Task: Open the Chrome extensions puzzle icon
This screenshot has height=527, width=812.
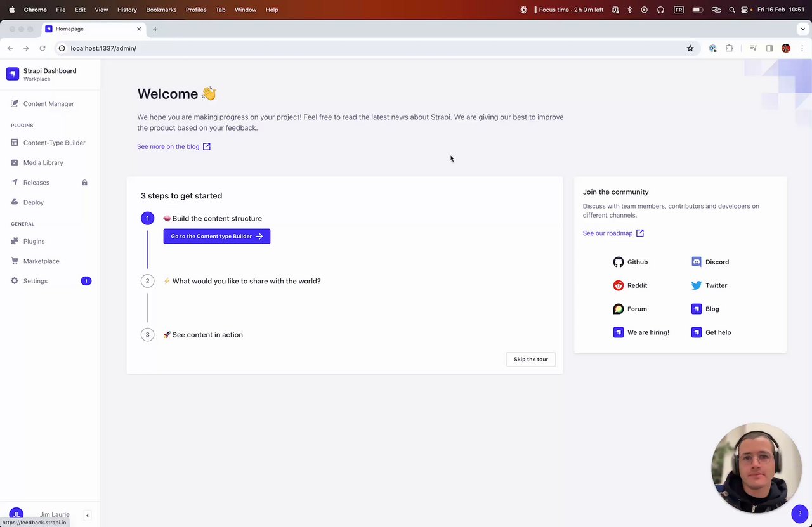Action: 730,48
